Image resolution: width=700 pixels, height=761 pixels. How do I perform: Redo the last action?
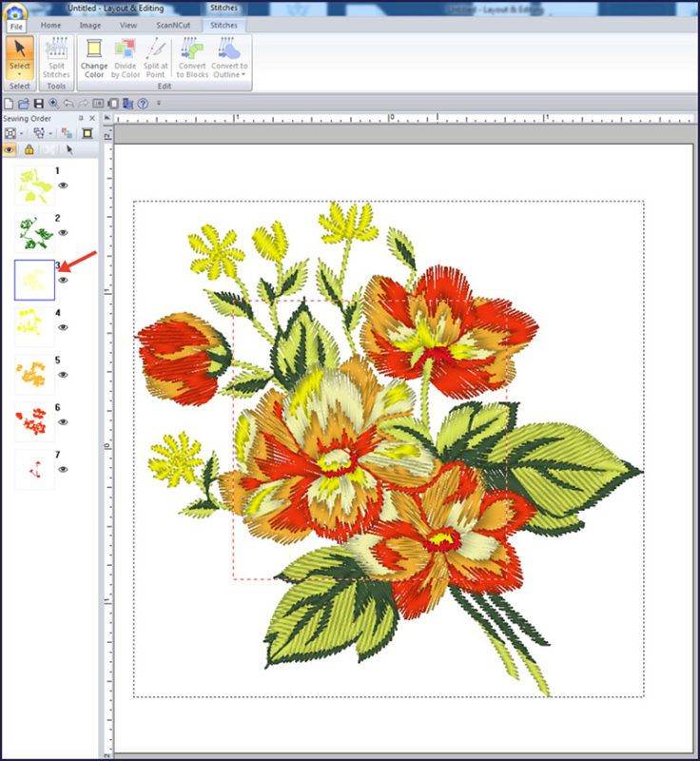pos(84,104)
